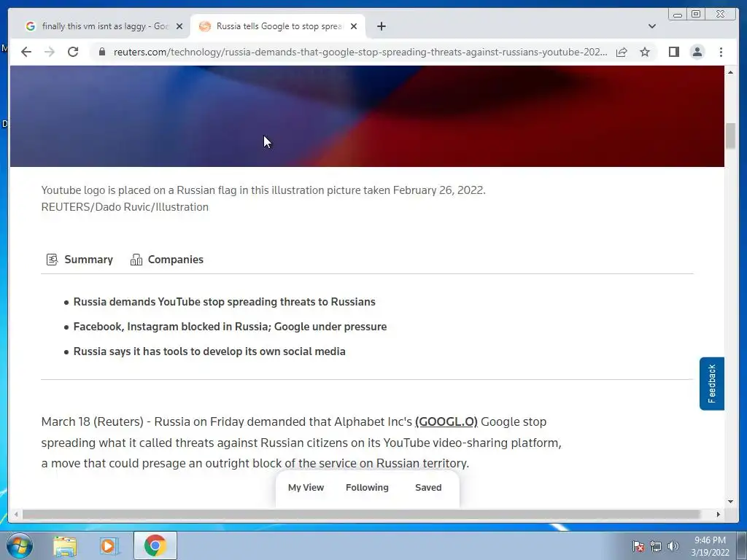Open the Chrome three-dot menu
Image resolution: width=747 pixels, height=560 pixels.
(x=721, y=52)
